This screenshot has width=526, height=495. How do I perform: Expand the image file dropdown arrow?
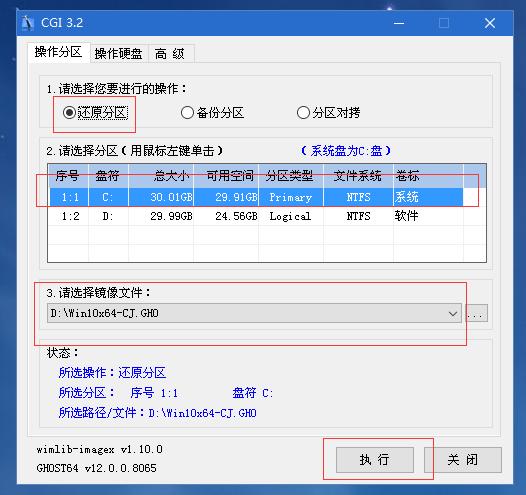[x=453, y=313]
